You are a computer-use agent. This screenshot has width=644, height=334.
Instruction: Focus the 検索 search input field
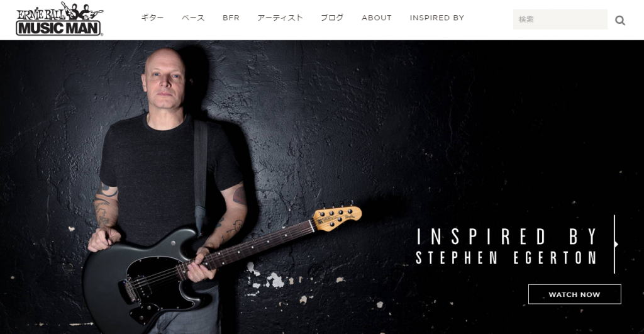[560, 19]
